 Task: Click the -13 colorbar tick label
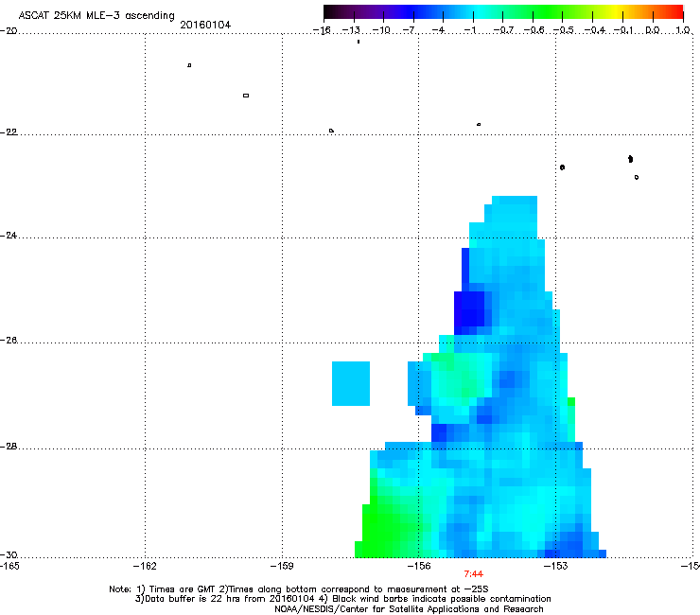point(351,30)
